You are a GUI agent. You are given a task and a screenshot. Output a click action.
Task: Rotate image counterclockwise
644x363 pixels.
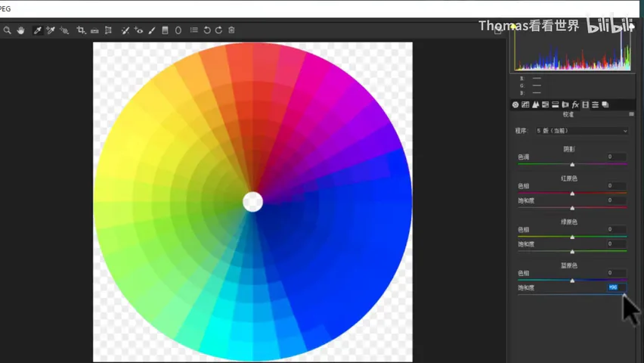(x=207, y=30)
